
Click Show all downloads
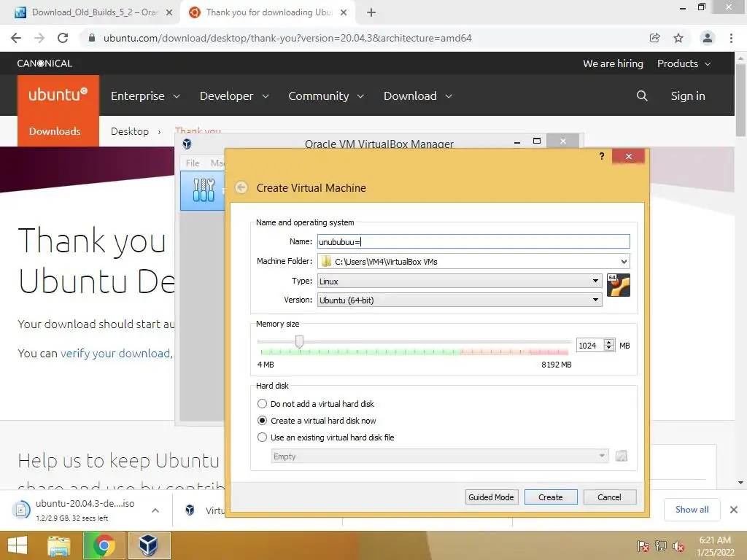pos(692,510)
